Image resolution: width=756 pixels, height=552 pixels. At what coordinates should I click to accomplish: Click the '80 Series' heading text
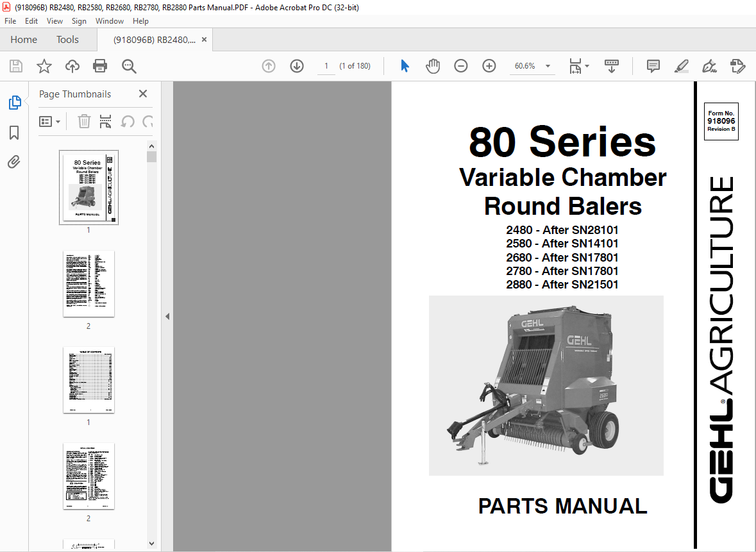[562, 142]
